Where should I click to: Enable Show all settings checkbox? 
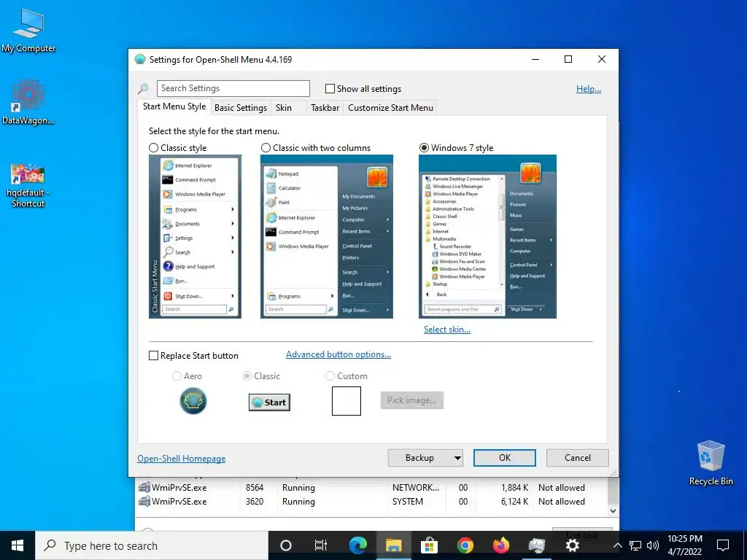click(330, 88)
